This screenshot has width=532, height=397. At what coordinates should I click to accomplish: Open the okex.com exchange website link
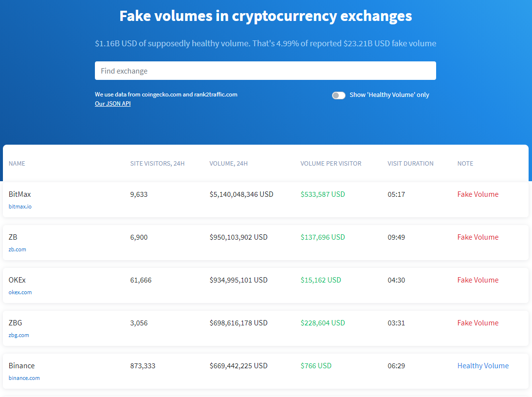(20, 292)
